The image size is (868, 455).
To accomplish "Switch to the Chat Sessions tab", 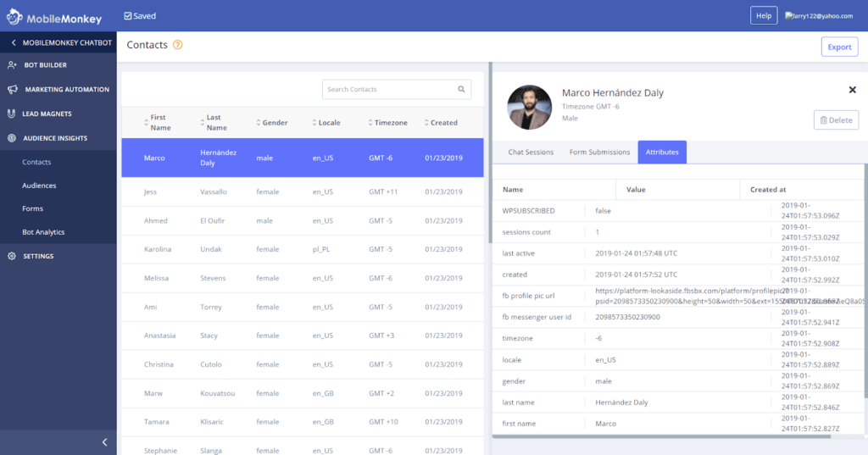I will [x=531, y=153].
